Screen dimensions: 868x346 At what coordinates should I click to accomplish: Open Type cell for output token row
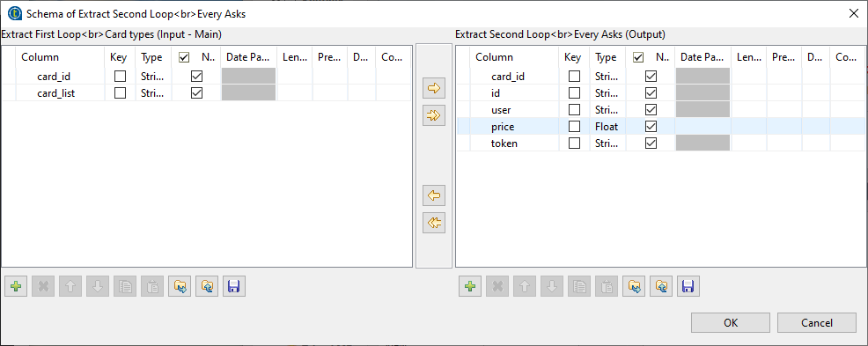[607, 144]
